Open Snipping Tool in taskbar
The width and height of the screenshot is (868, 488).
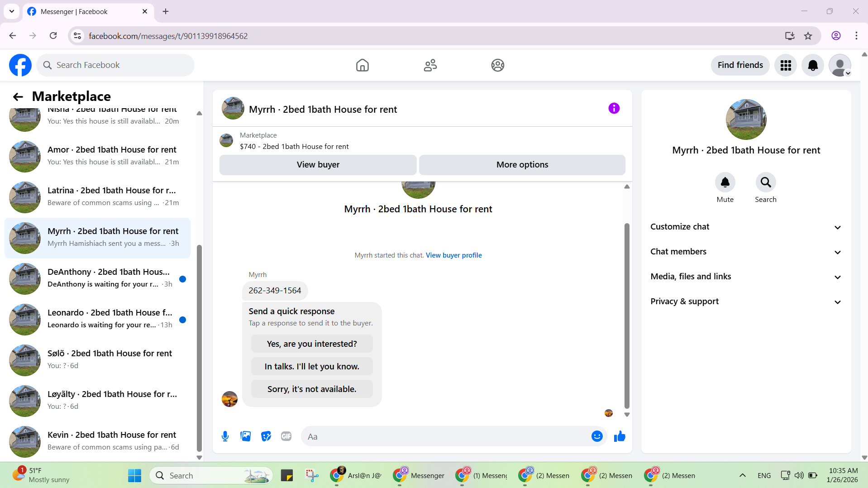(x=312, y=475)
